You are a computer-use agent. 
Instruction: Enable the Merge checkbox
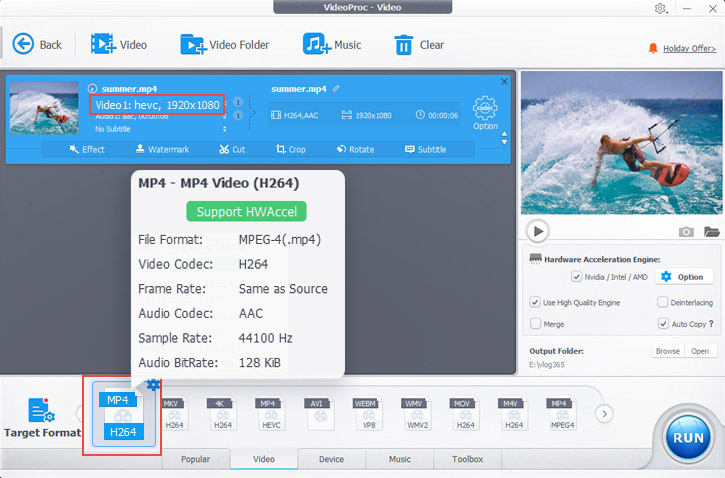(x=535, y=324)
